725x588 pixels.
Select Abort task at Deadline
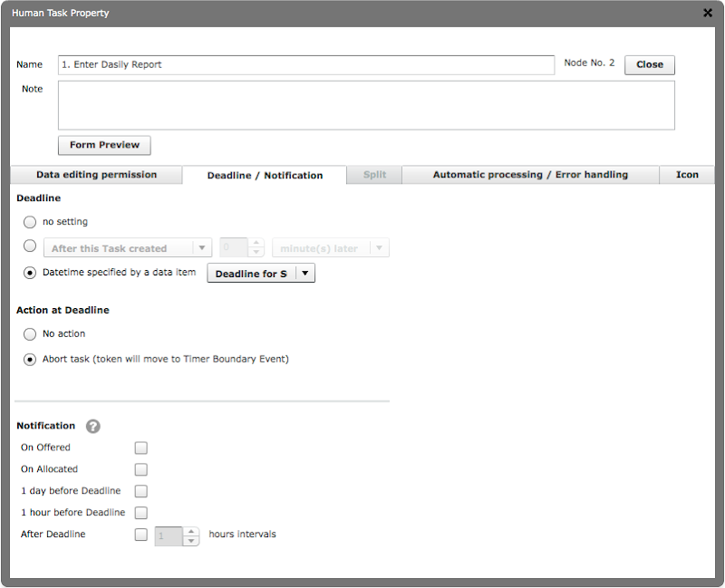pos(28,360)
